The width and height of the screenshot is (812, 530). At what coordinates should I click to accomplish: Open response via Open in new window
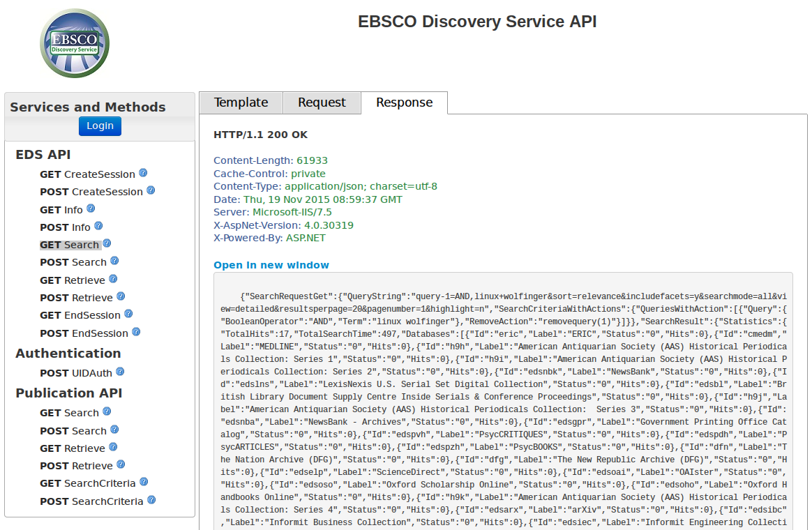pos(271,265)
